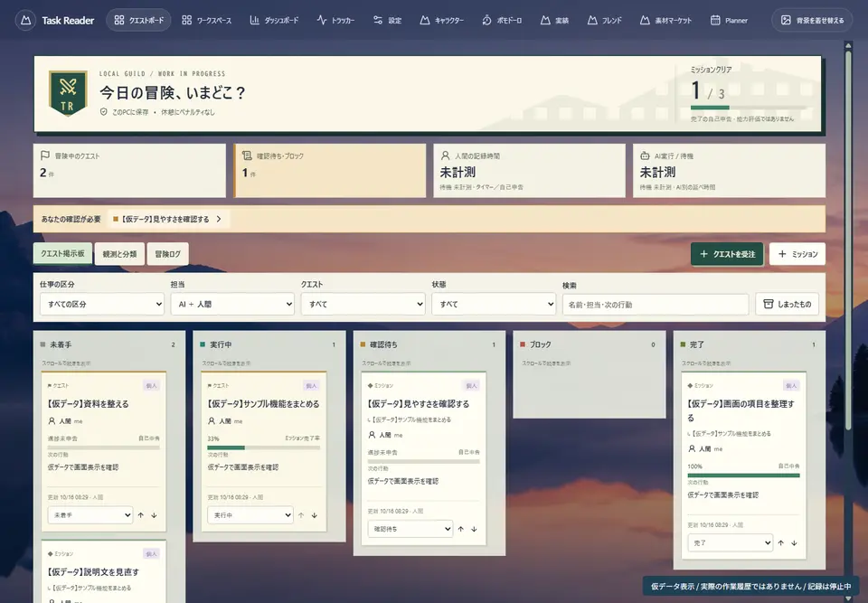The height and width of the screenshot is (603, 868).
Task: Click down arrow on 画面の項目を整理する card
Action: coord(794,542)
